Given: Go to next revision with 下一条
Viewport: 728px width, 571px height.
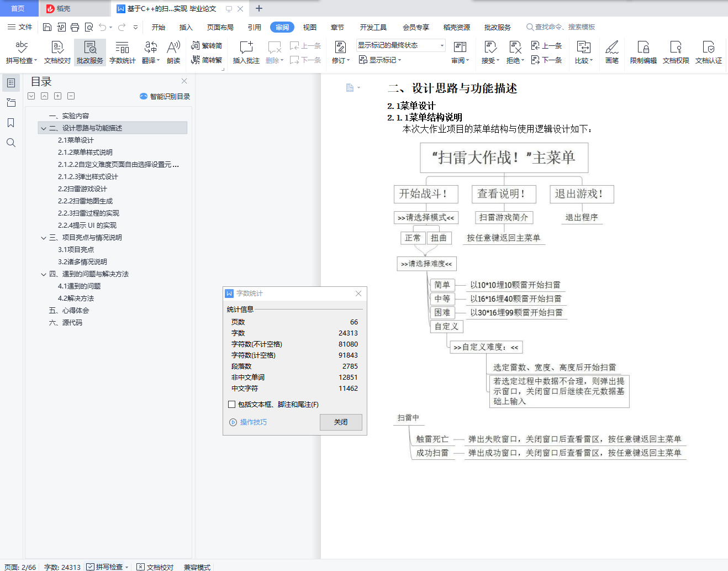Looking at the screenshot, I should pyautogui.click(x=546, y=60).
